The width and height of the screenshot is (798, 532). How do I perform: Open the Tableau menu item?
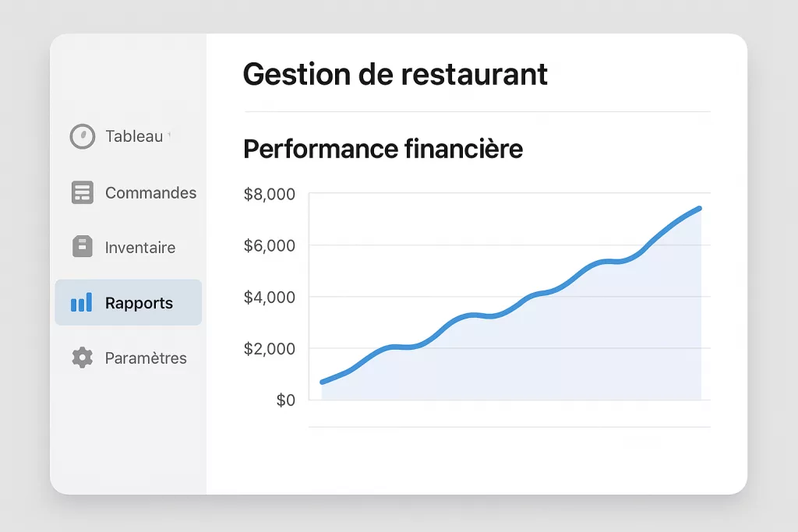click(134, 136)
